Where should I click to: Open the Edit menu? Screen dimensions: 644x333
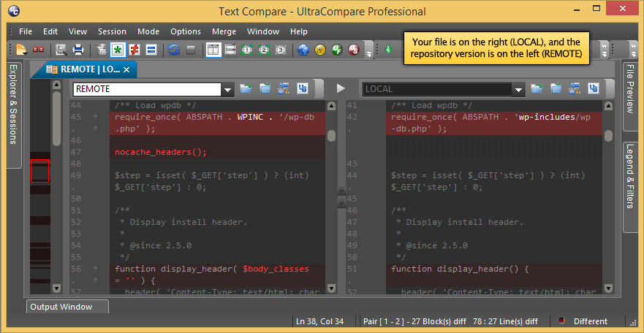tap(50, 31)
